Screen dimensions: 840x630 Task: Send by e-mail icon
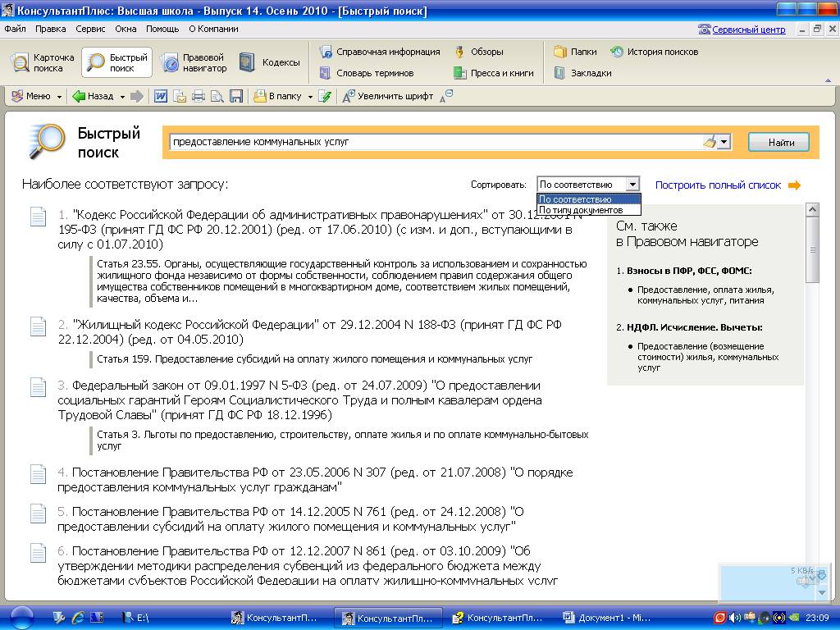tap(180, 97)
